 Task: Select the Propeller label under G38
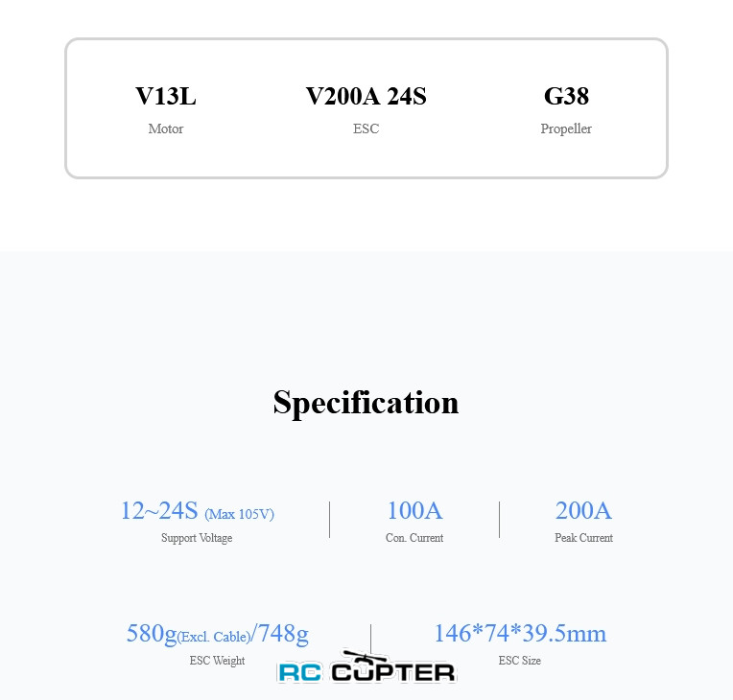[566, 128]
